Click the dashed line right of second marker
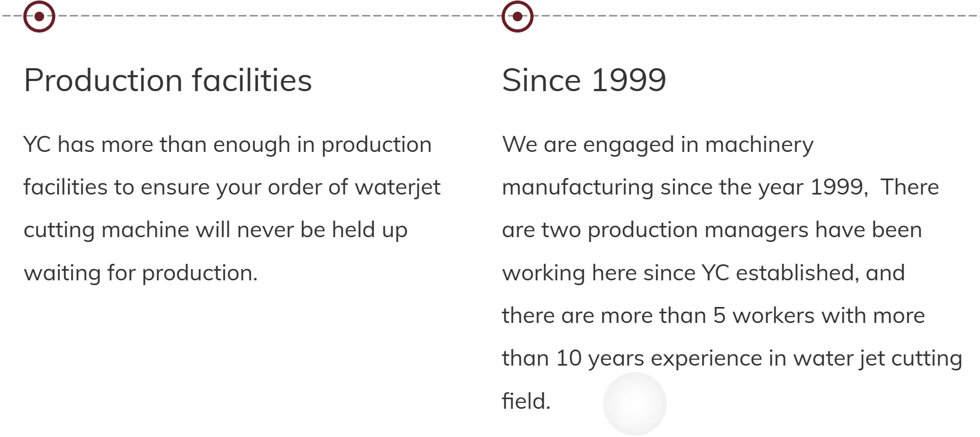 pyautogui.click(x=756, y=16)
